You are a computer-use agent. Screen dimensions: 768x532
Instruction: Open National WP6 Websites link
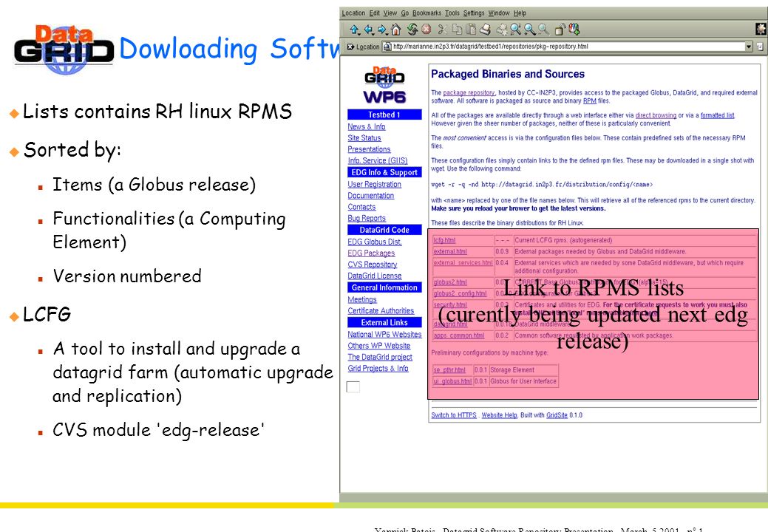point(384,334)
